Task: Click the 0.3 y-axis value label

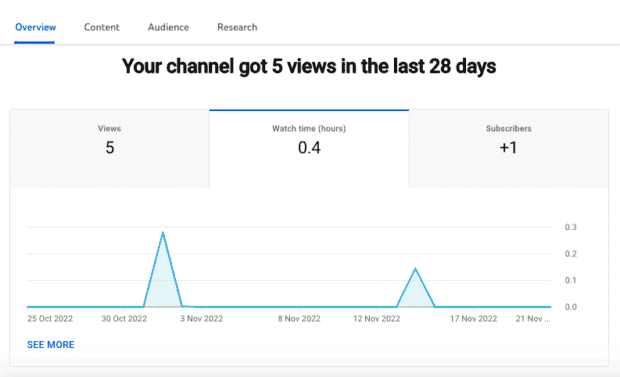Action: click(571, 227)
